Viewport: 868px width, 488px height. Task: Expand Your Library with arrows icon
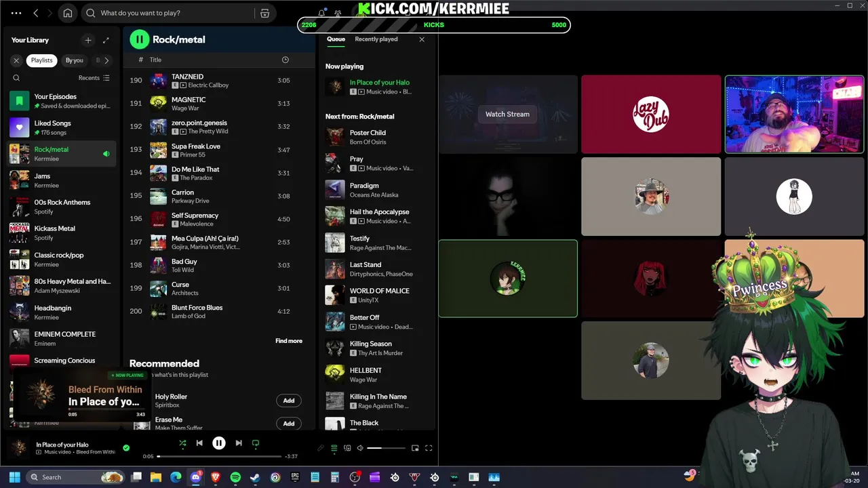point(106,40)
